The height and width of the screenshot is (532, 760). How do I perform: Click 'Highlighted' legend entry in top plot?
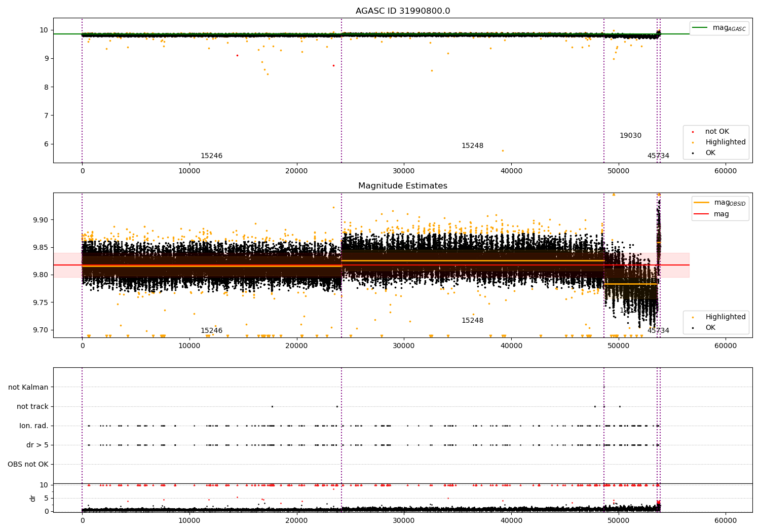point(726,142)
